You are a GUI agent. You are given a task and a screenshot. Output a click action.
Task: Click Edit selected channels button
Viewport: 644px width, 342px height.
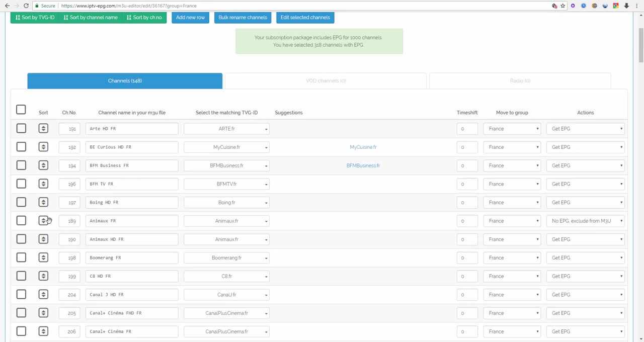tap(305, 17)
